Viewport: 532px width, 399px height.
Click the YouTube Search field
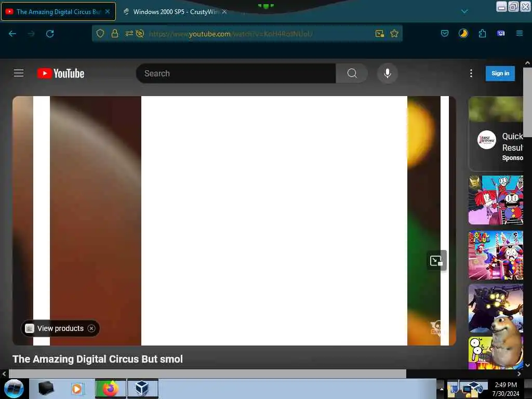click(x=236, y=73)
